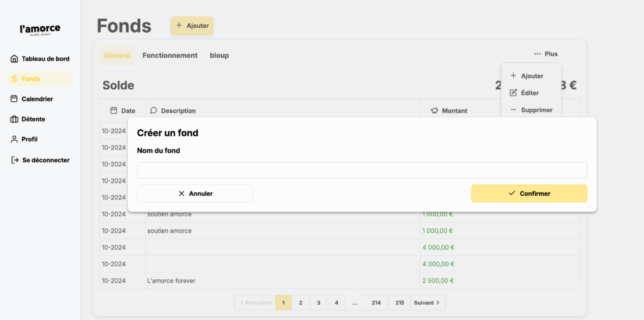644x320 pixels.
Task: Open the bloup fund tab
Action: pyautogui.click(x=219, y=55)
